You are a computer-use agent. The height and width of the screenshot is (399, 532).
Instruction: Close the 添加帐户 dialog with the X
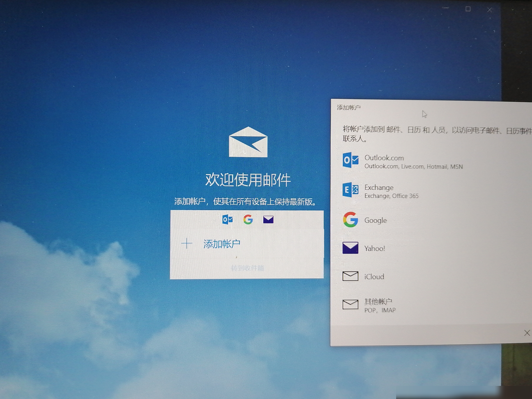click(527, 333)
